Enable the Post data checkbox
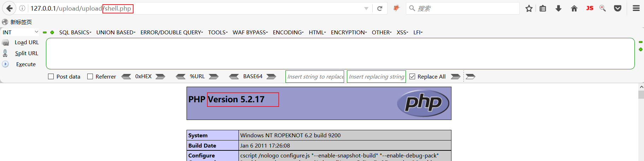The image size is (644, 161). (x=51, y=76)
